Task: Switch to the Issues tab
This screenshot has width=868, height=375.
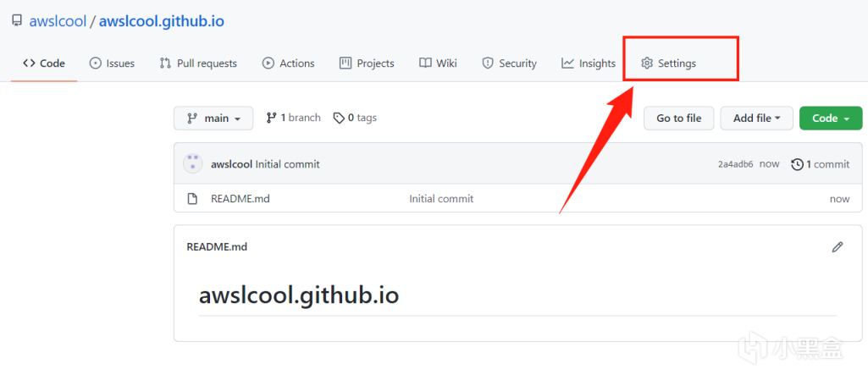Action: pyautogui.click(x=112, y=63)
